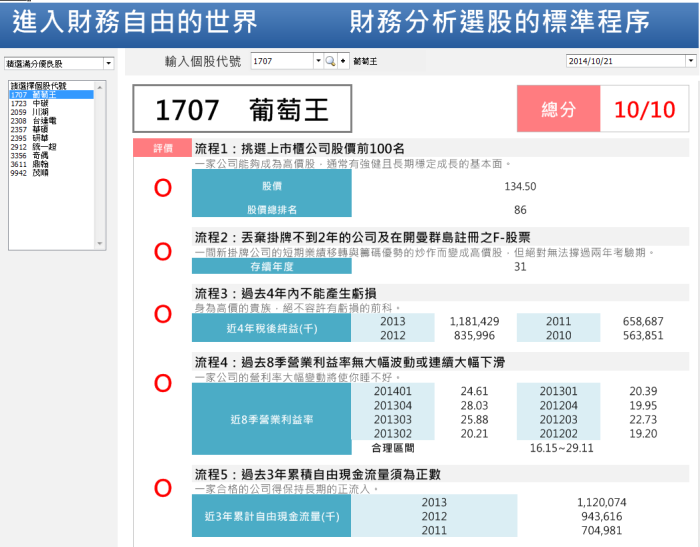This screenshot has height=547, width=700.
Task: Click the quarter cell 201301
Action: click(x=558, y=391)
